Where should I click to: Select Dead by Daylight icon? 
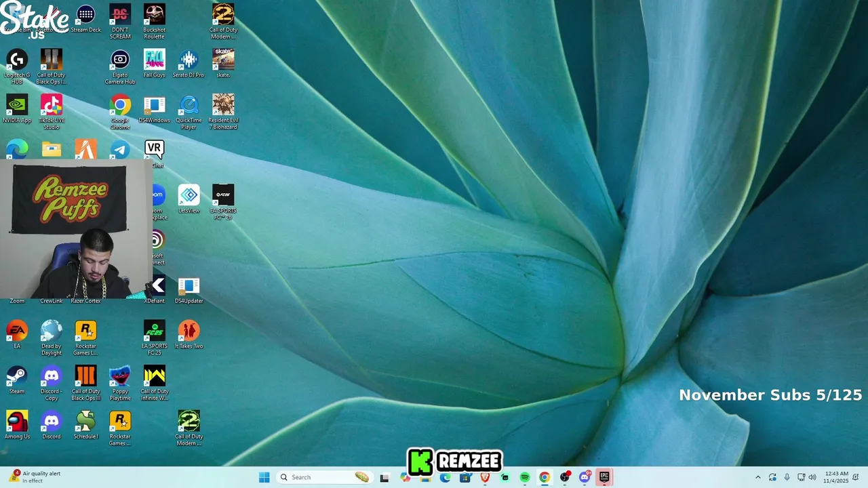[52, 338]
